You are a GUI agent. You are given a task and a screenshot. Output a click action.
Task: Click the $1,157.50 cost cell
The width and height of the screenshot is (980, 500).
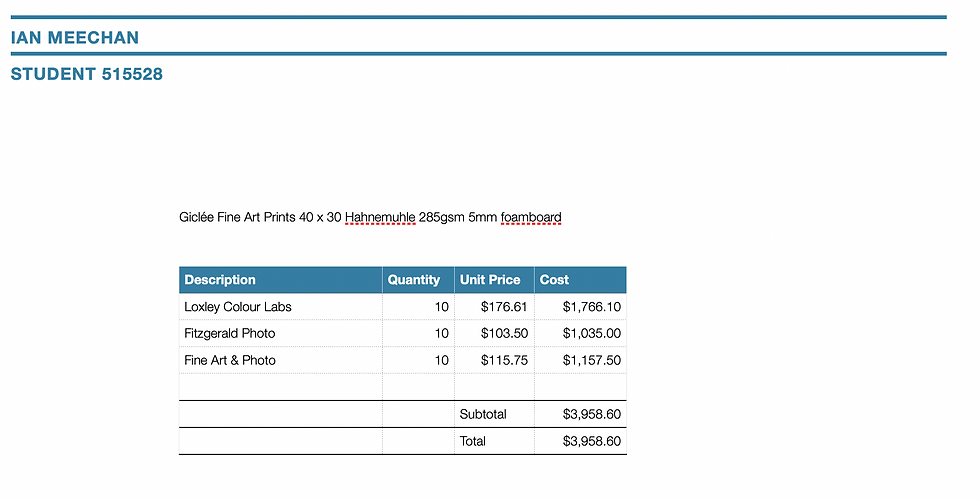(581, 361)
